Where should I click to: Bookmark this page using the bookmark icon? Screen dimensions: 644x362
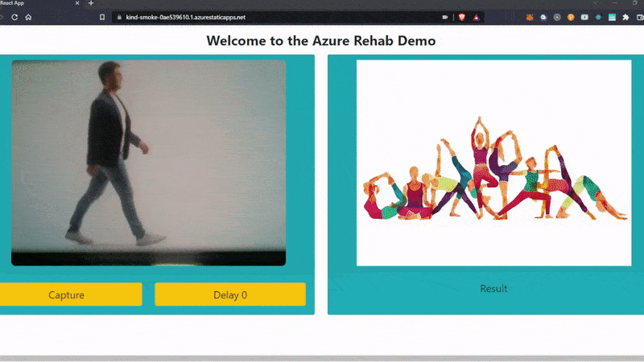(102, 17)
